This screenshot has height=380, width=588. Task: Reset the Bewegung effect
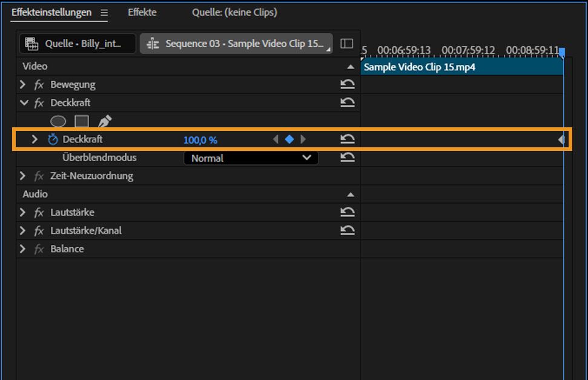[x=348, y=84]
